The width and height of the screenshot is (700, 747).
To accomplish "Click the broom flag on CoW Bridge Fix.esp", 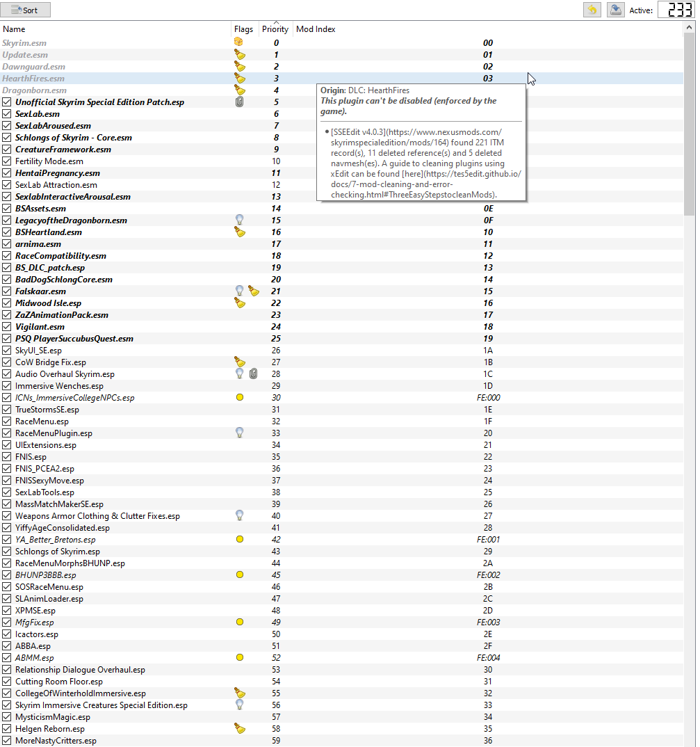I will (240, 362).
